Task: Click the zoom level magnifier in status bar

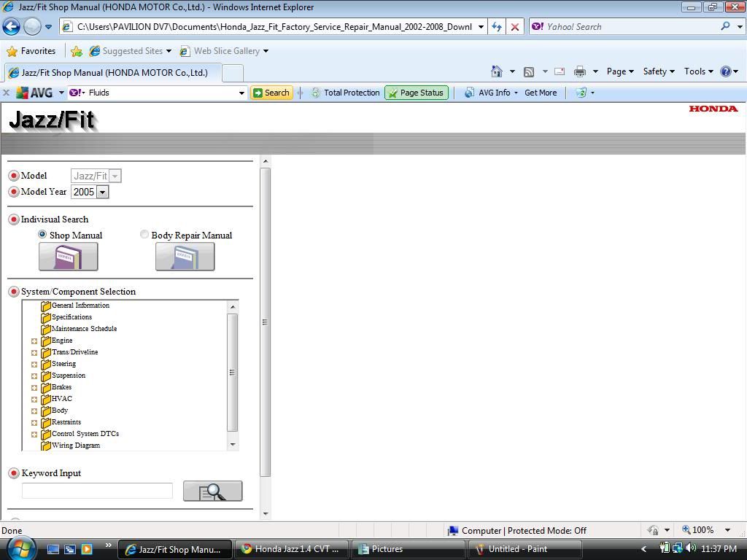Action: [686, 529]
